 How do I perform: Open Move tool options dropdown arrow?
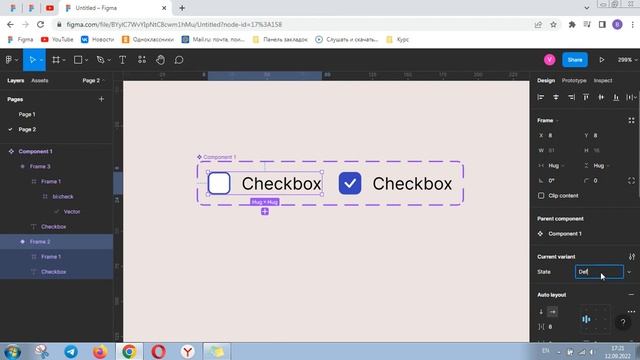[x=41, y=60]
